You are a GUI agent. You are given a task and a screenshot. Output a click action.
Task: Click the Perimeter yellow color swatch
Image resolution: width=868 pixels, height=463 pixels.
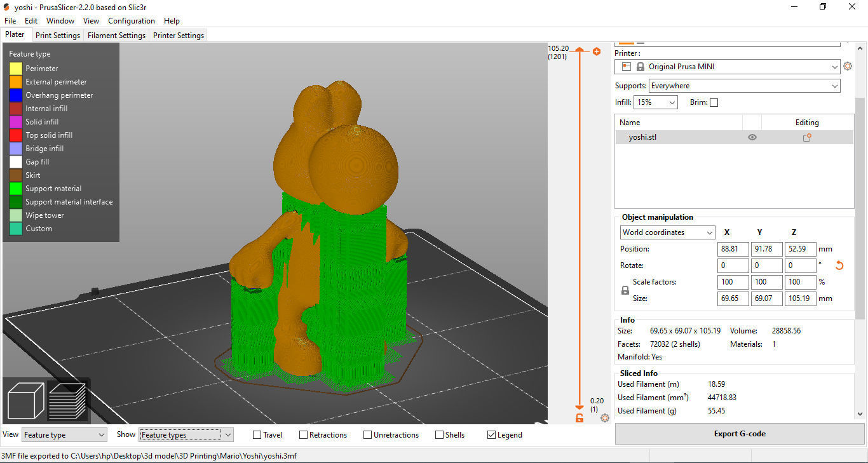click(15, 69)
